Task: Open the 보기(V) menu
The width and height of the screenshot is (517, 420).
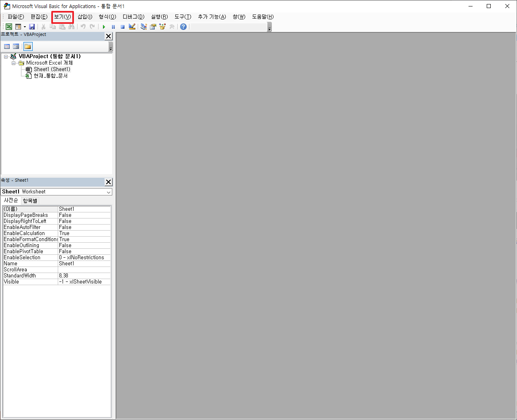Action: pos(63,17)
